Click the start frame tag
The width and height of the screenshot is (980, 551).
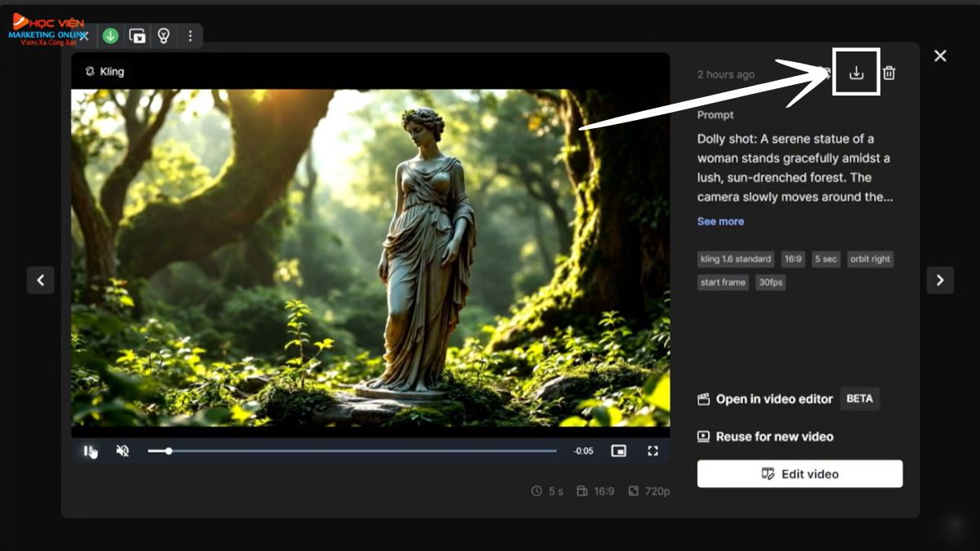point(723,282)
